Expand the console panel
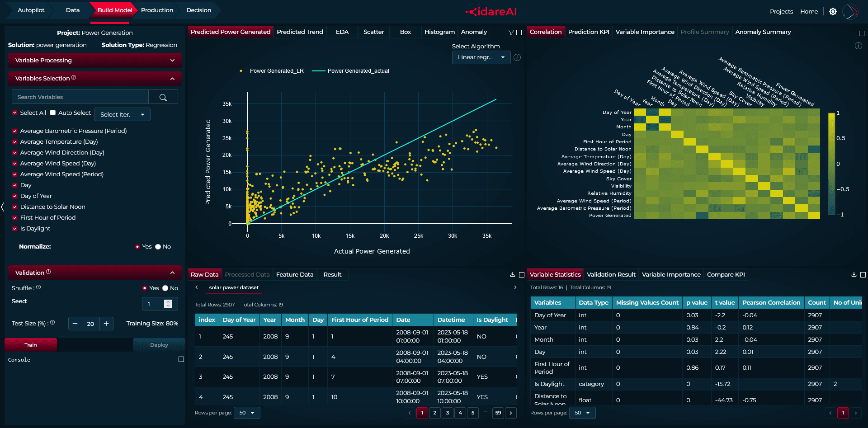 pyautogui.click(x=181, y=359)
